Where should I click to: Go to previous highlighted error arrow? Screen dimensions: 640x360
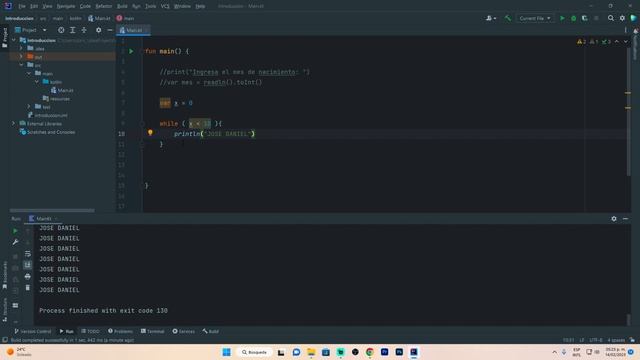tap(617, 42)
